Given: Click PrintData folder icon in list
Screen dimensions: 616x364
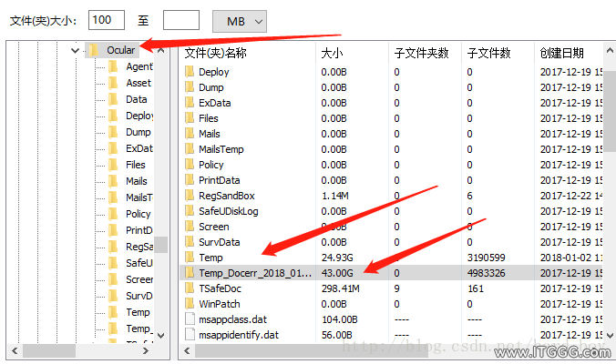Looking at the screenshot, I should click(x=190, y=180).
